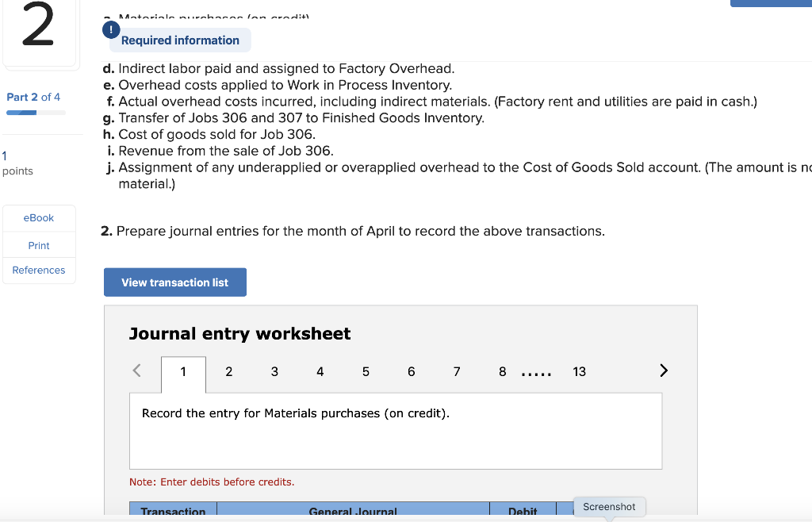The height and width of the screenshot is (522, 812).
Task: Navigate back with the left chevron arrow
Action: tap(136, 370)
